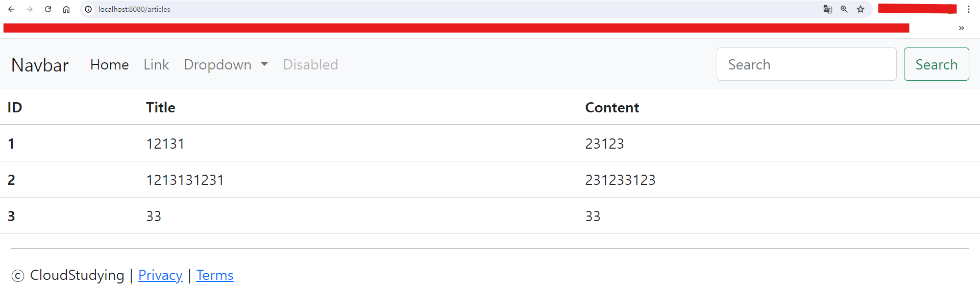
Task: Open the translate page icon
Action: click(x=828, y=9)
